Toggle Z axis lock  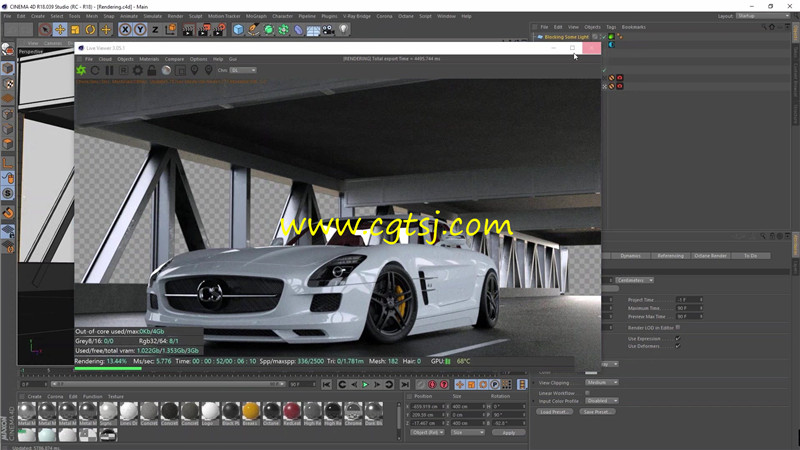point(155,30)
